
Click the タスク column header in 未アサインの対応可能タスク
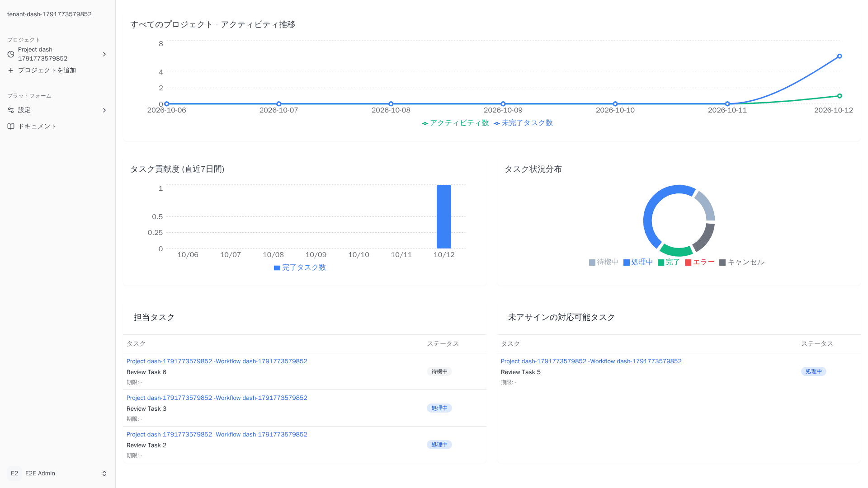510,344
